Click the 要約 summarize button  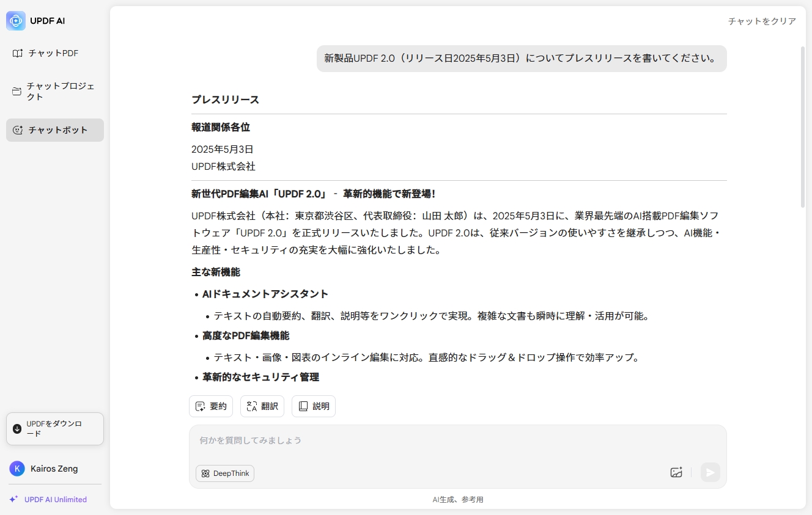(x=211, y=406)
